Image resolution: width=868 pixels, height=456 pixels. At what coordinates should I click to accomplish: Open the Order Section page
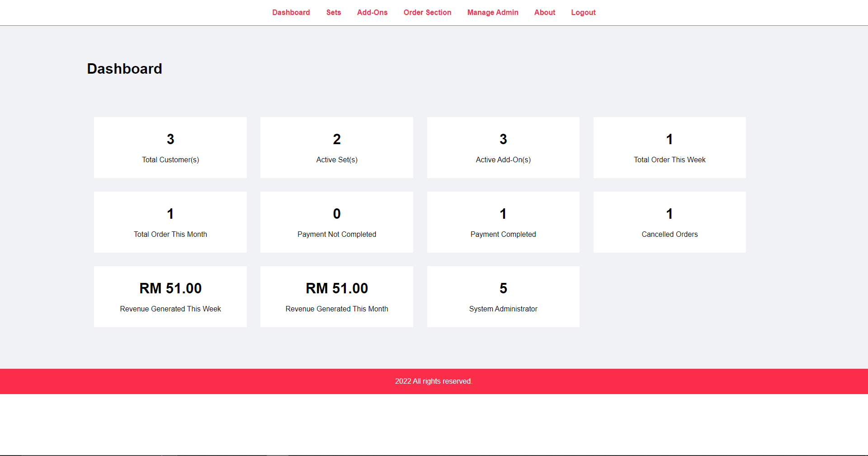pyautogui.click(x=427, y=12)
